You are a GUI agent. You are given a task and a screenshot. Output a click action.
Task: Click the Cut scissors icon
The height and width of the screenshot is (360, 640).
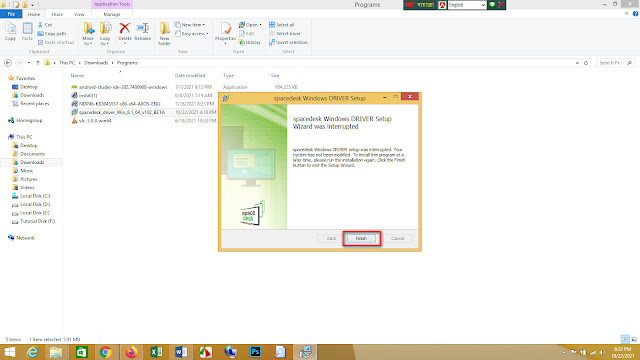tap(40, 25)
